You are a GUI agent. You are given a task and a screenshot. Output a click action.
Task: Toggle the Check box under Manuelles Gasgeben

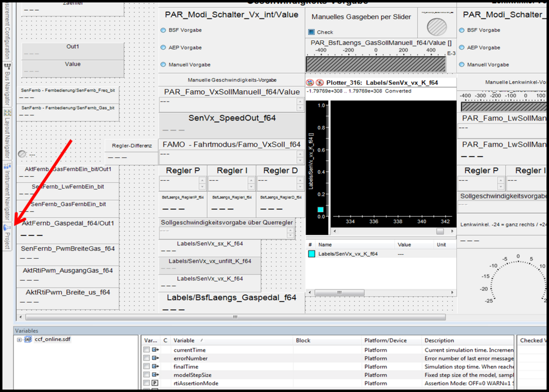311,32
